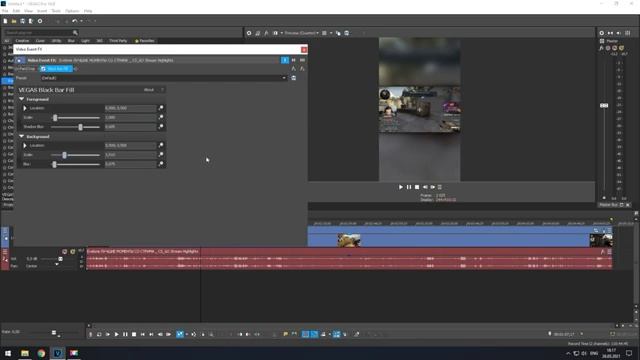
Task: Open Video Preview settings gear icon
Action: (x=249, y=33)
